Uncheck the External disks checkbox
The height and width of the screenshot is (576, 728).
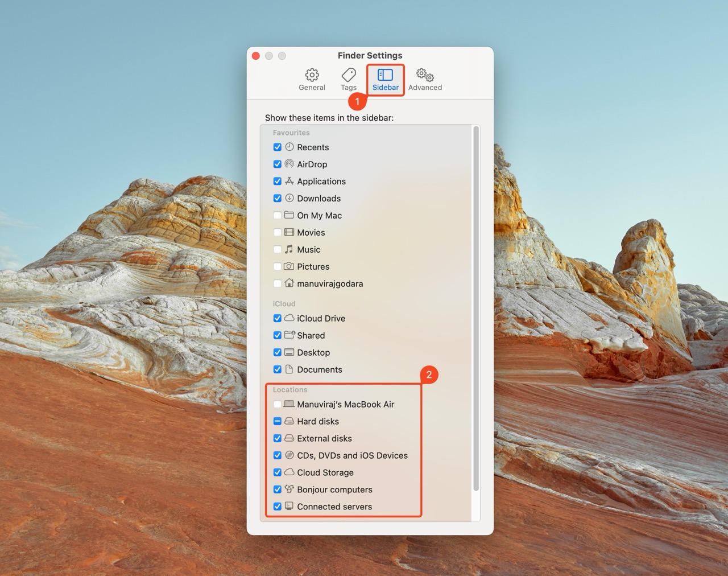point(278,438)
